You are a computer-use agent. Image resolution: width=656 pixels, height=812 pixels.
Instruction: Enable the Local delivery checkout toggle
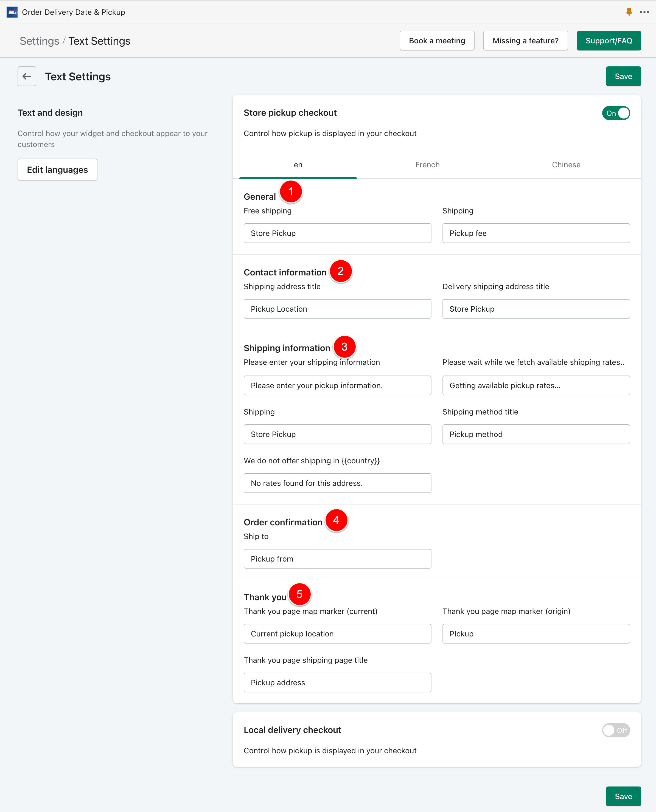pos(616,731)
